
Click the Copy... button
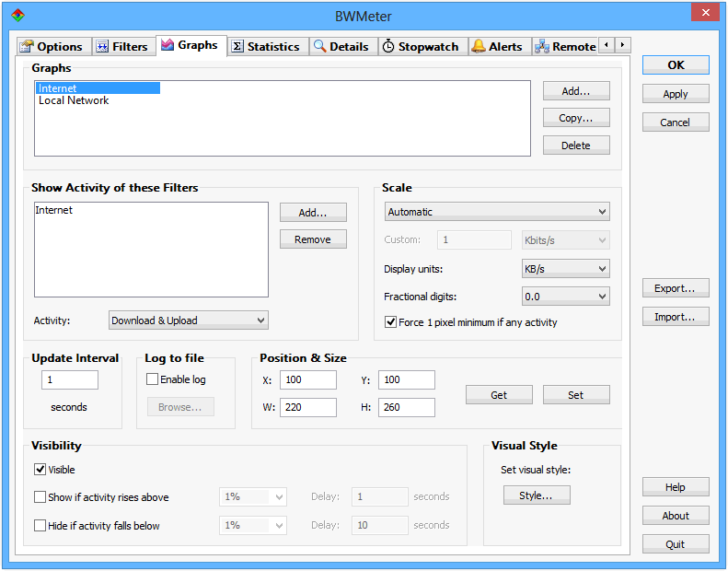coord(576,118)
